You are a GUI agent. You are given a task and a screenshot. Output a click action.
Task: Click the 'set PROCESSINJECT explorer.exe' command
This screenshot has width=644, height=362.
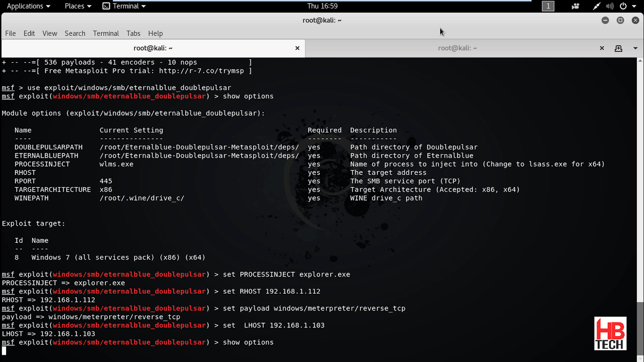[287, 274]
